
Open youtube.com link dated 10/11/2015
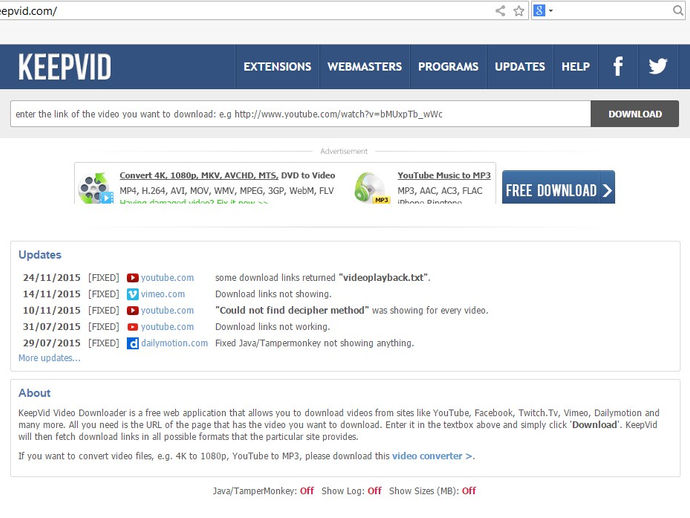coord(167,310)
